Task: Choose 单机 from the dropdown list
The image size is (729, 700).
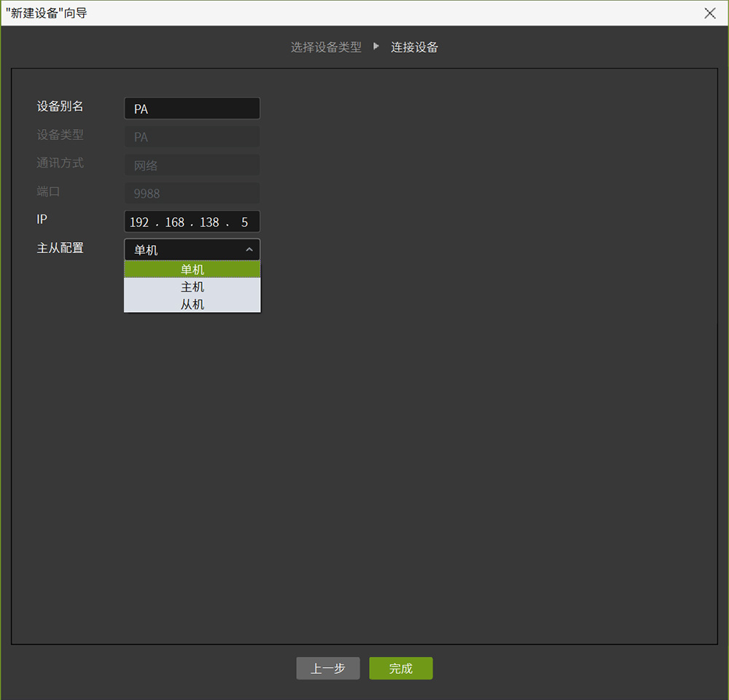Action: point(192,270)
